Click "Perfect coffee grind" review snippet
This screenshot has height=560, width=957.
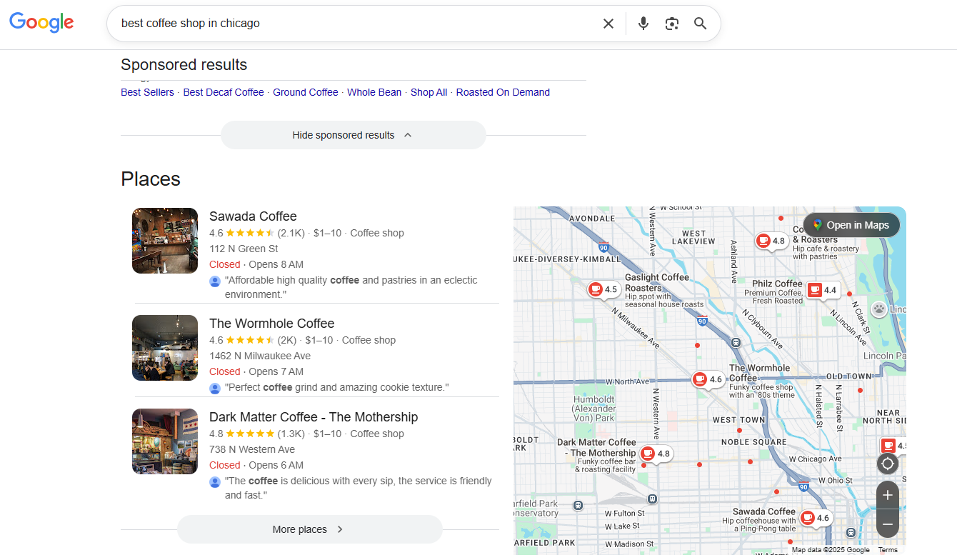(336, 387)
